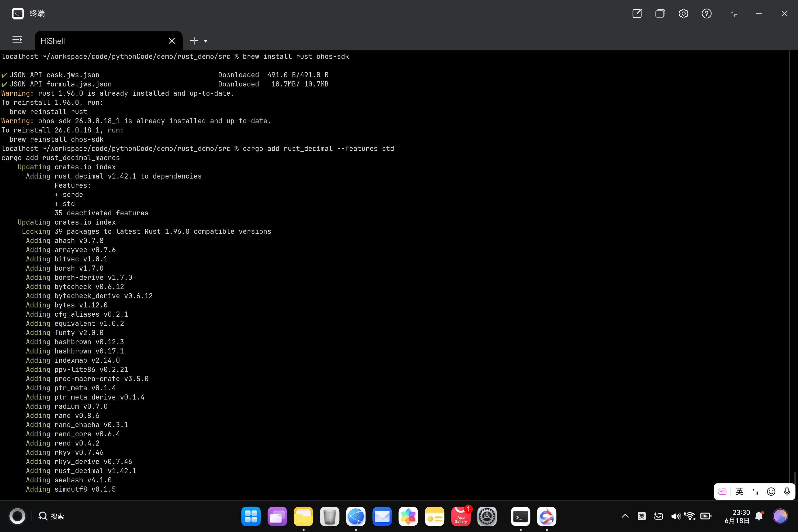Click the 'Adding seahash v4.1.0' line
Screen dimensions: 798x532
click(x=69, y=480)
